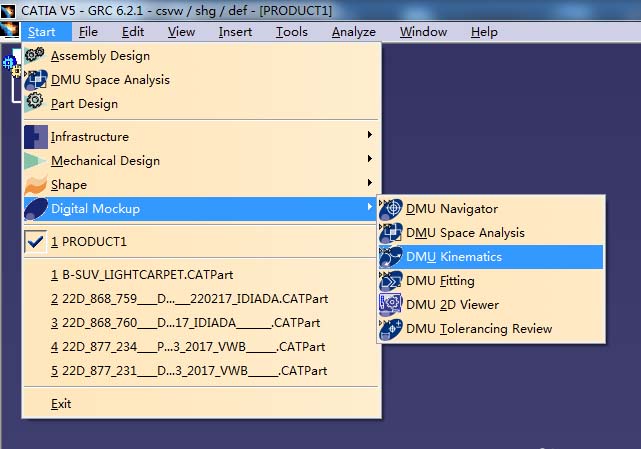The width and height of the screenshot is (641, 449).
Task: Click the DMU Space Analysis icon in Start menu
Action: [36, 79]
